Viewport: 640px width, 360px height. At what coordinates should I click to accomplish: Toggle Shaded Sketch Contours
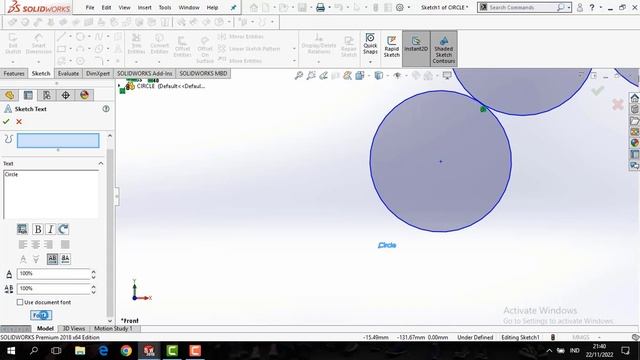(444, 48)
